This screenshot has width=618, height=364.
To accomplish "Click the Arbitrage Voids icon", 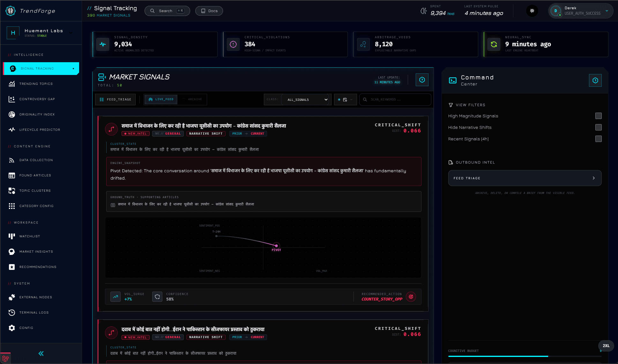I will [x=363, y=44].
